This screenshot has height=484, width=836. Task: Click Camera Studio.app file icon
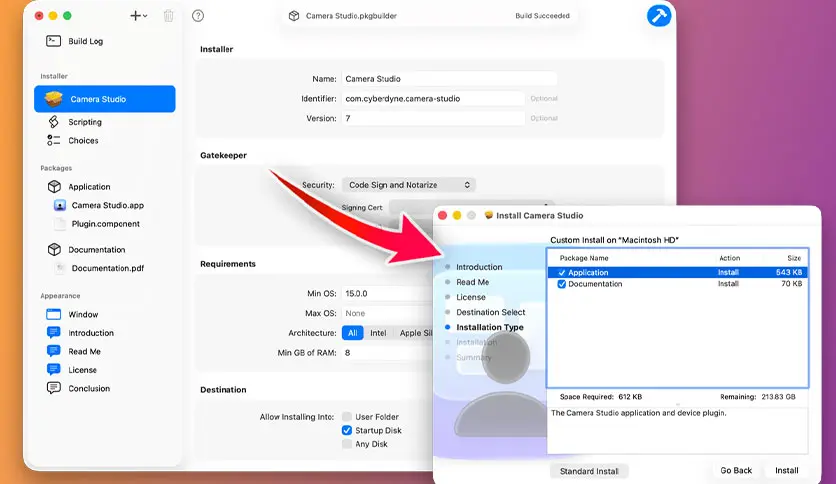[x=60, y=205]
